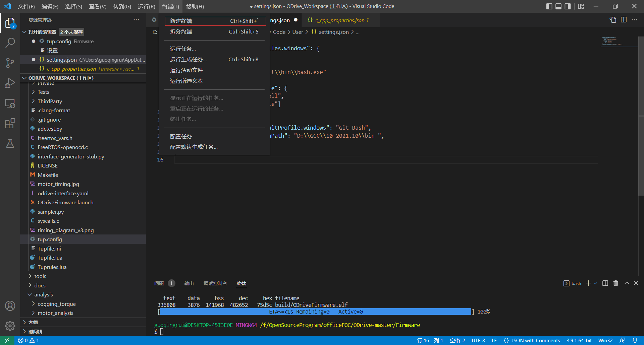
Task: Open the Extensions view icon
Action: point(10,123)
